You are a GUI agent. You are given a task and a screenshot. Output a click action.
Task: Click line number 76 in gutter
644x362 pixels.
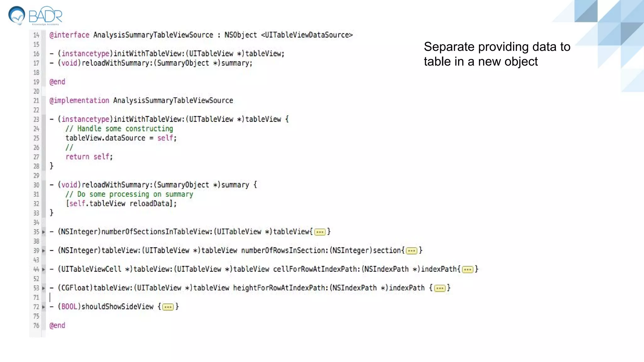36,326
